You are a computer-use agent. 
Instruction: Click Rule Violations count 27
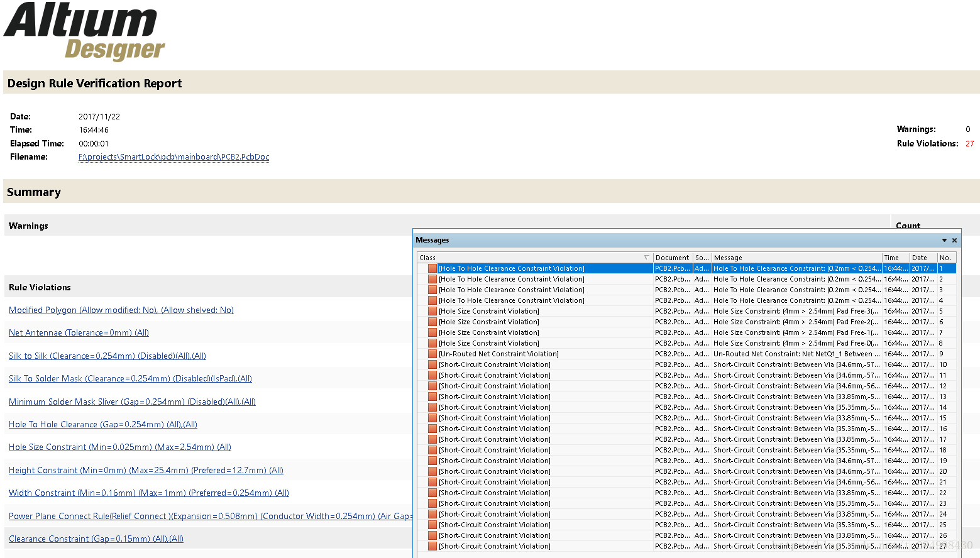point(970,144)
